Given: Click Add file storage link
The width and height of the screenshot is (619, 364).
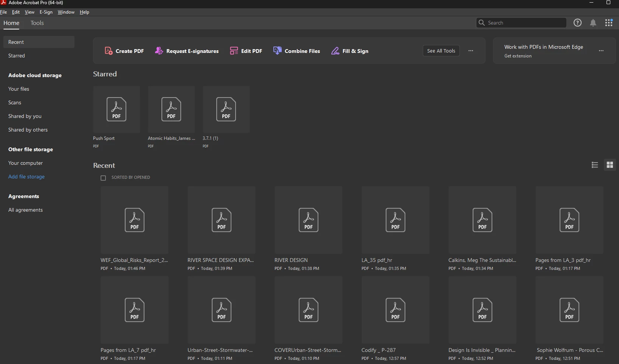Looking at the screenshot, I should point(26,177).
